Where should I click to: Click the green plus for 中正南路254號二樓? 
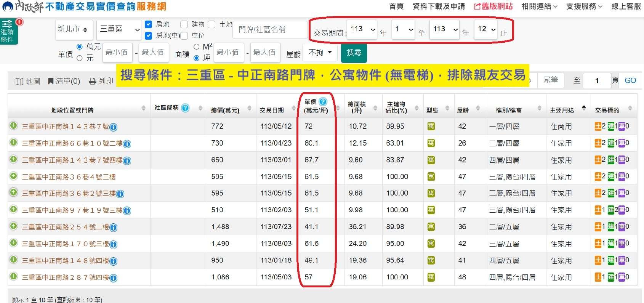pos(14,226)
